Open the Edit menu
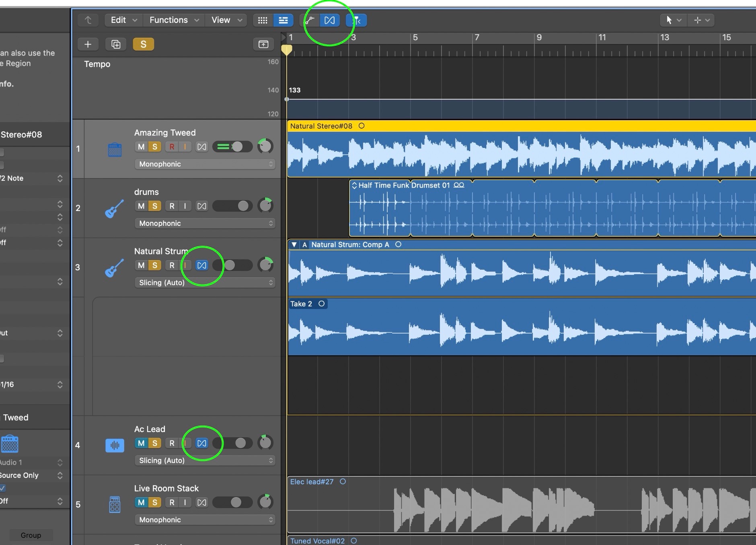Image resolution: width=756 pixels, height=545 pixels. (x=123, y=20)
